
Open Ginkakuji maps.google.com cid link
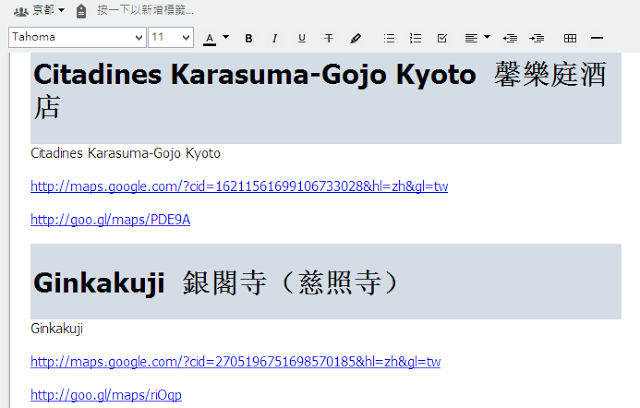click(236, 362)
